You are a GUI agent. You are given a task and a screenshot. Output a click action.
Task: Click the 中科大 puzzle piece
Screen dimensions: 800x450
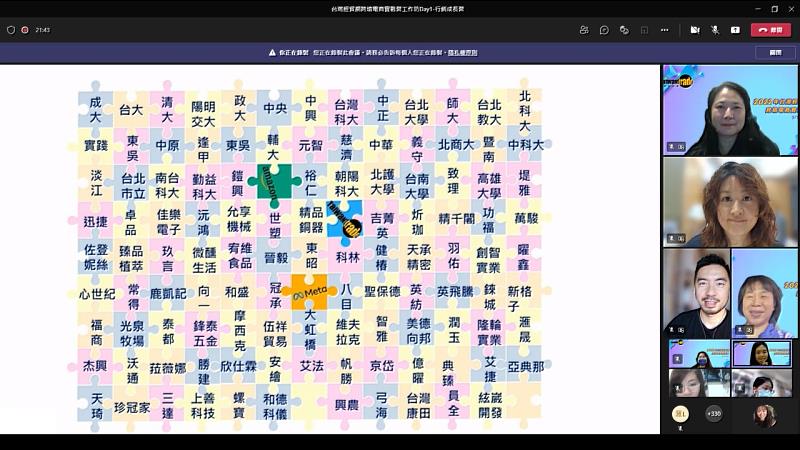coord(526,145)
